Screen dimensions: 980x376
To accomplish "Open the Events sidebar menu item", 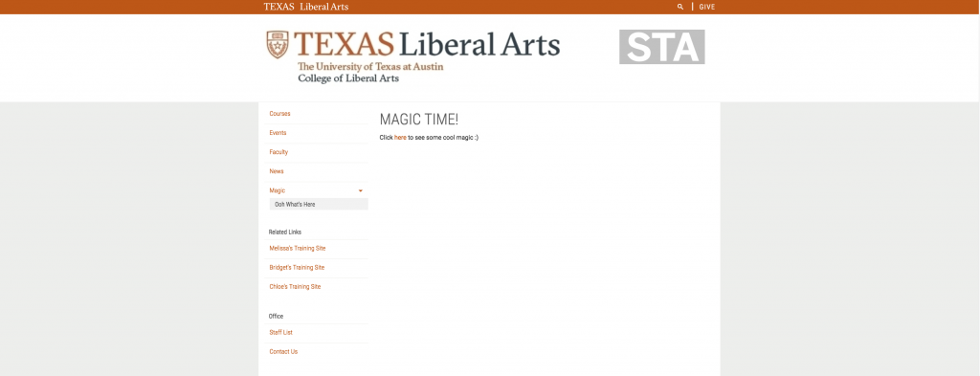I will [278, 133].
